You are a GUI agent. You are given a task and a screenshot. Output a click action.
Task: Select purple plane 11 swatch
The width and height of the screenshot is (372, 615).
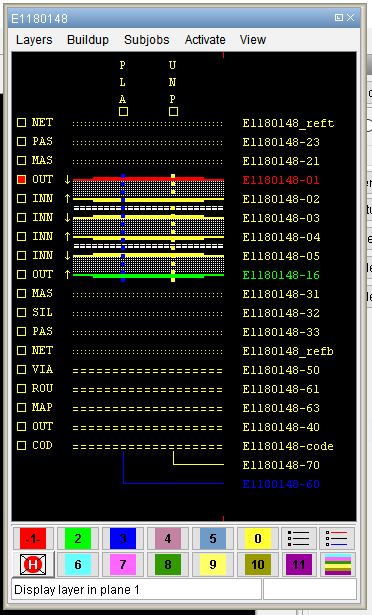coord(299,564)
